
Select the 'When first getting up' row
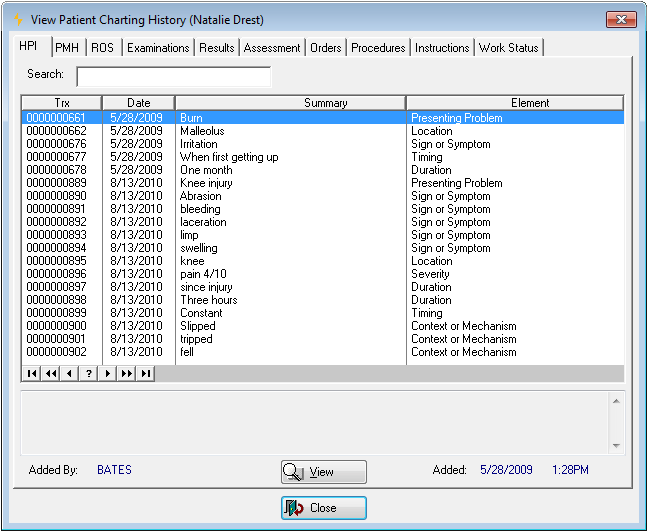322,157
